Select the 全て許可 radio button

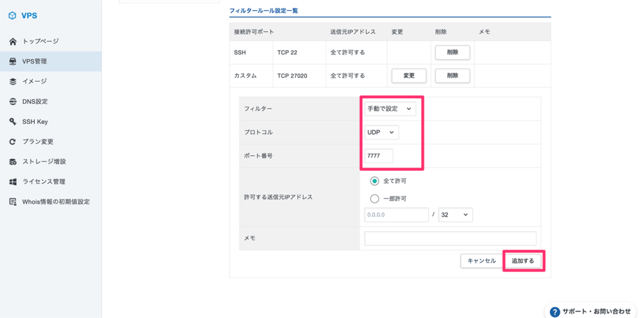[x=374, y=180]
